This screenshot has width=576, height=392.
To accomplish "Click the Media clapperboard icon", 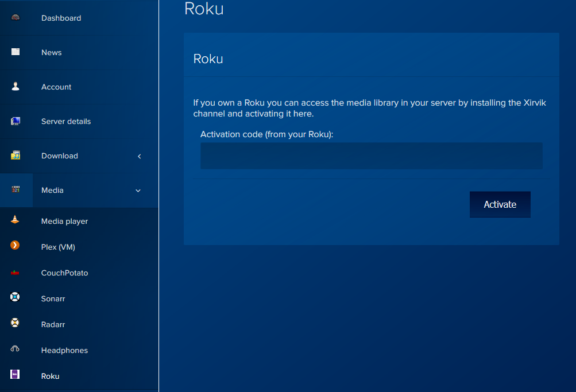I will 16,189.
